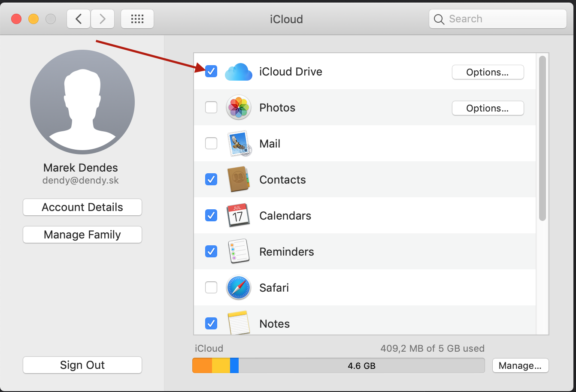Click the user profile avatar picture
The image size is (576, 392).
(x=82, y=102)
